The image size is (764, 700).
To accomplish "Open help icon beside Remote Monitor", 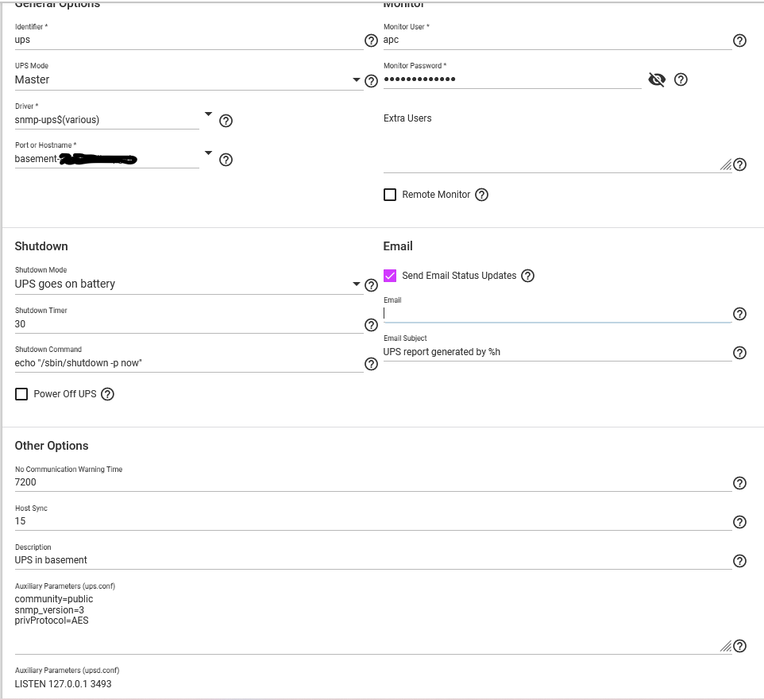I will point(481,195).
